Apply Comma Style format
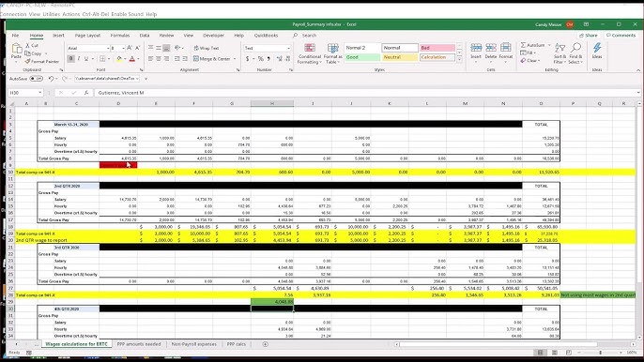644x362 pixels. click(268, 59)
